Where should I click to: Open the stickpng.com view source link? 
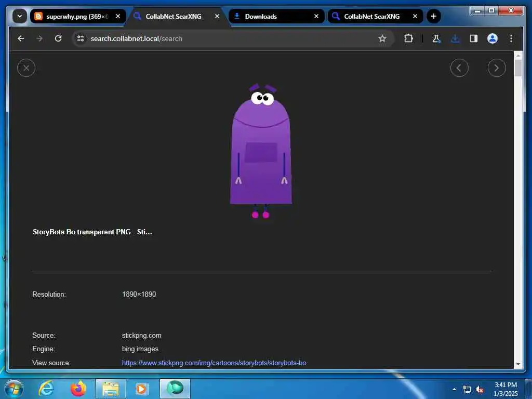coord(214,363)
